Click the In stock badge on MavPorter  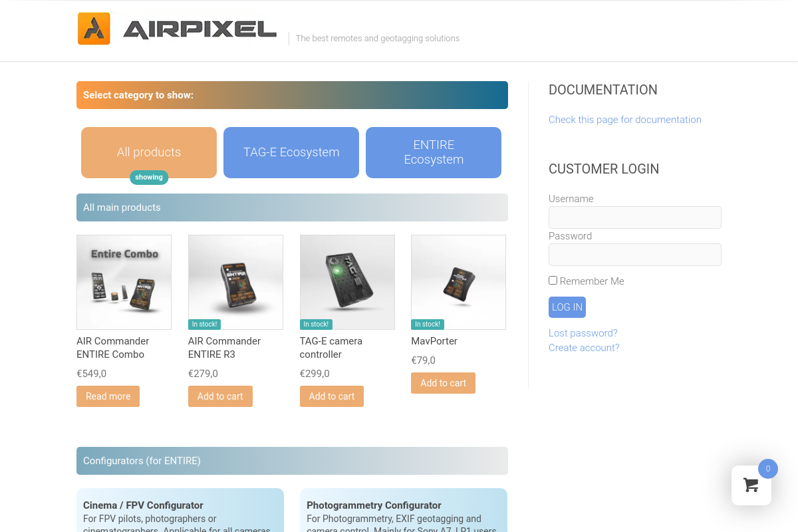coord(428,325)
